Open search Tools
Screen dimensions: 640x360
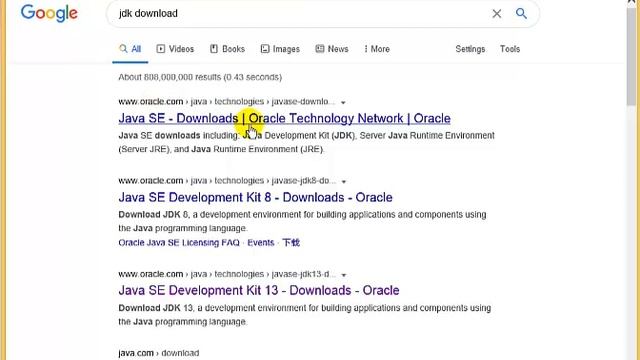pyautogui.click(x=510, y=49)
